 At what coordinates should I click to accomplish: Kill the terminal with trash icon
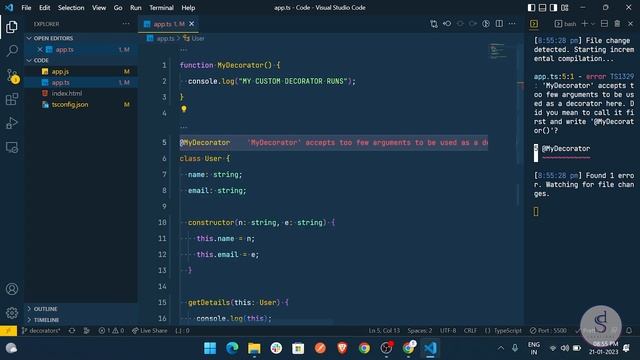[617, 24]
